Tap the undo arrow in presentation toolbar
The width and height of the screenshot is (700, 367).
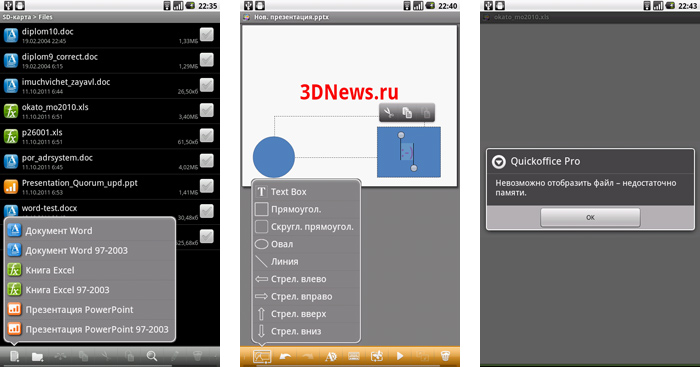coord(285,356)
